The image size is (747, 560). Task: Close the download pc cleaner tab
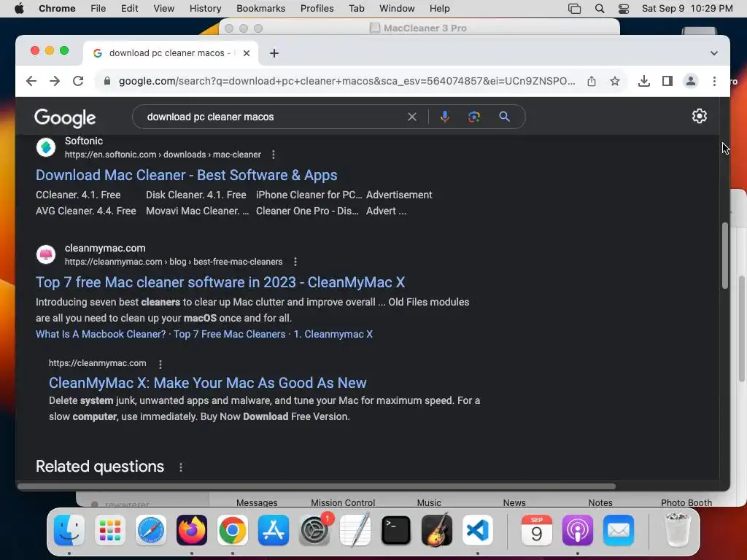click(247, 53)
